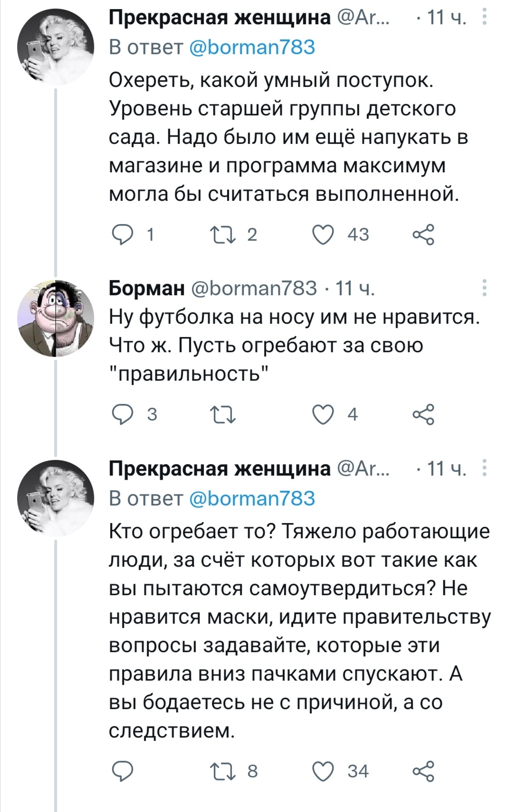This screenshot has width=513, height=812.
Task: Like Борман's tweet with 4 likes
Action: click(x=323, y=414)
